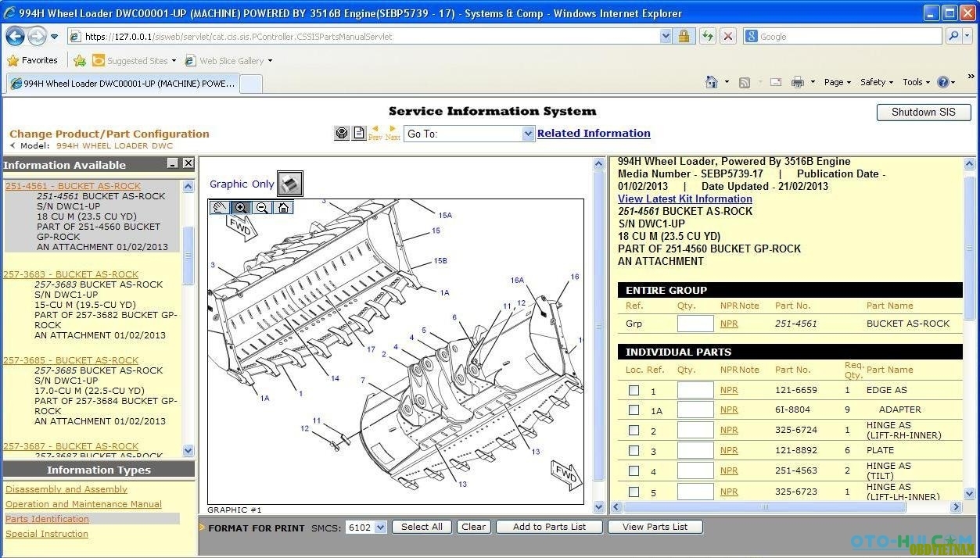Image resolution: width=980 pixels, height=558 pixels.
Task: Close the Information Available panel
Action: [x=188, y=163]
